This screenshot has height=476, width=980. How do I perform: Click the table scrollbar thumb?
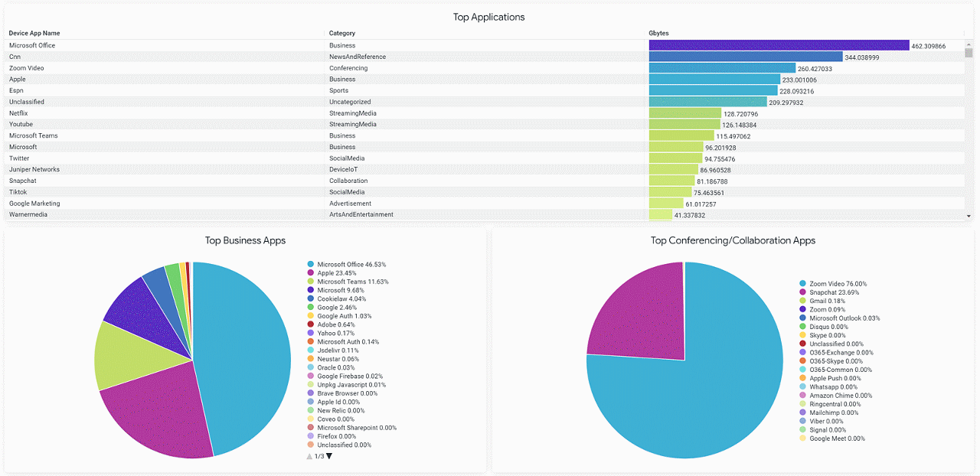969,54
